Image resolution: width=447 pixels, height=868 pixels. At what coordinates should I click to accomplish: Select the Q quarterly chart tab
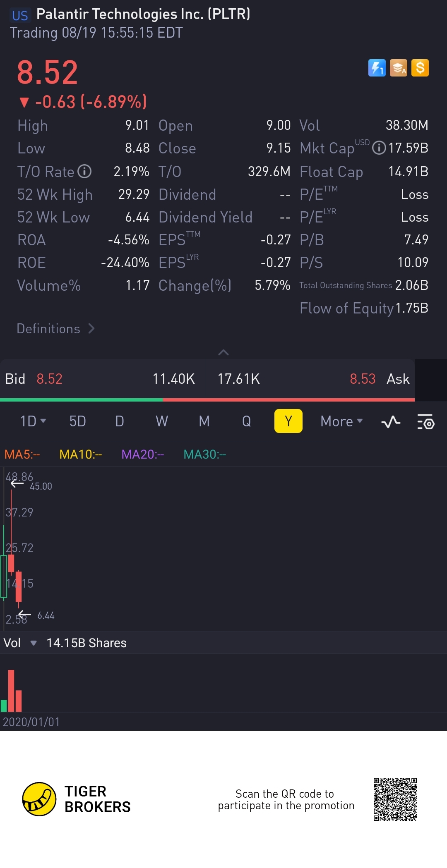(246, 421)
